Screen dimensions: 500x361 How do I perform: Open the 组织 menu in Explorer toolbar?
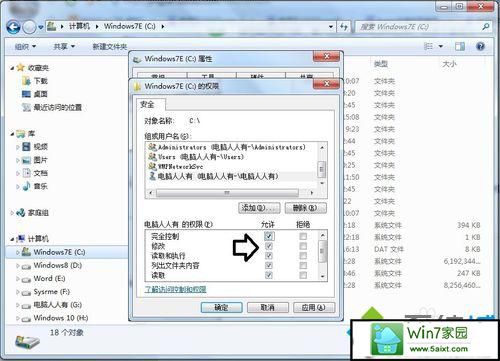pyautogui.click(x=25, y=47)
